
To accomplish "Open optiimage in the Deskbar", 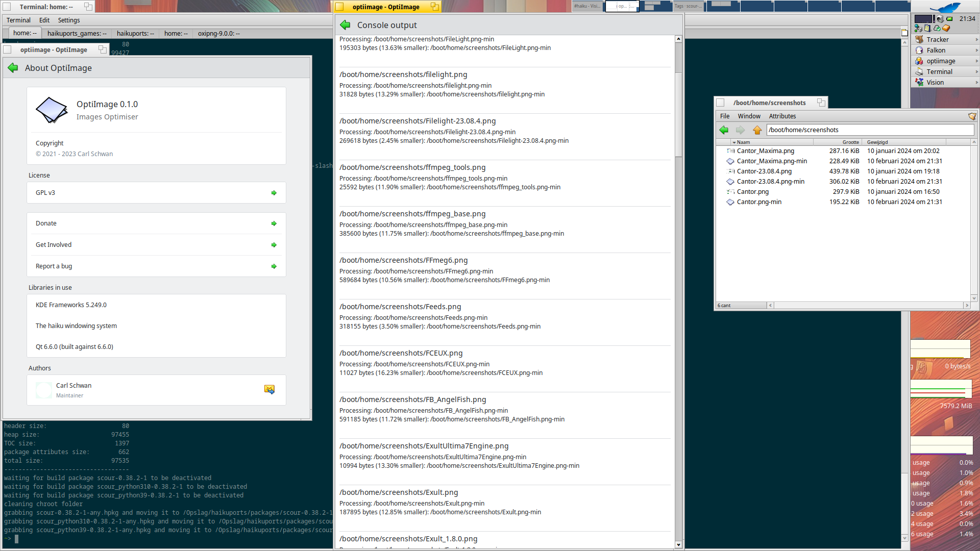I will [945, 61].
